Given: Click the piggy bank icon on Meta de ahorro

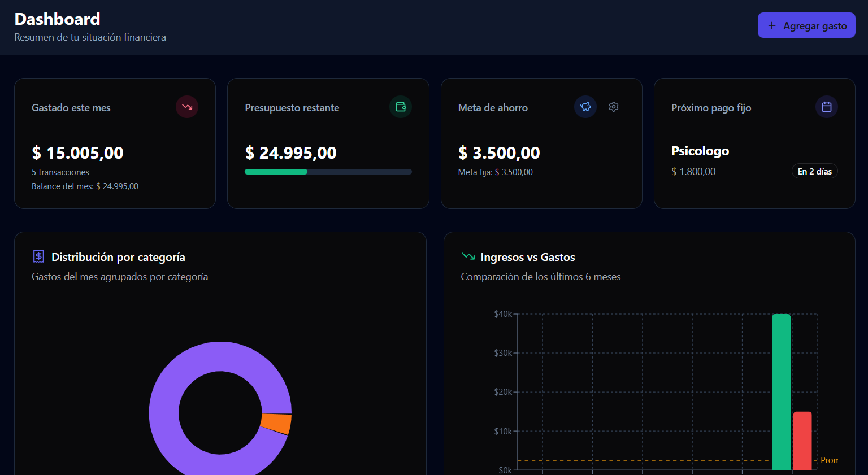Looking at the screenshot, I should (585, 107).
